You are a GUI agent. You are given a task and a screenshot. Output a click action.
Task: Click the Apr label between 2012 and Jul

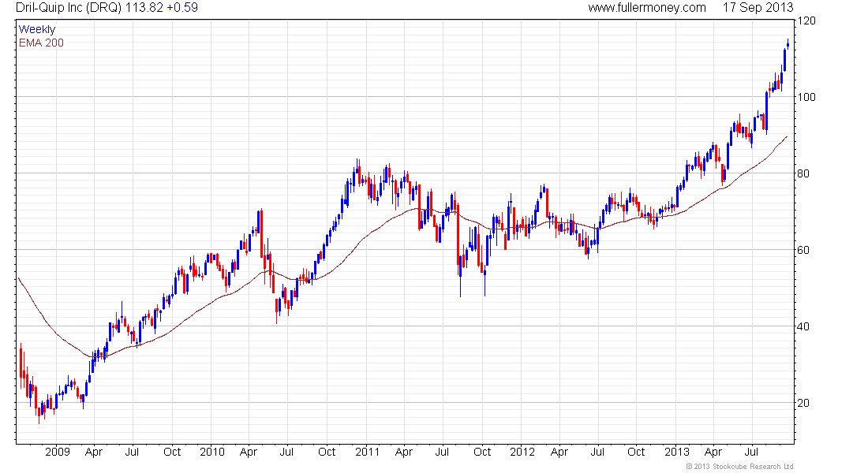click(x=559, y=452)
